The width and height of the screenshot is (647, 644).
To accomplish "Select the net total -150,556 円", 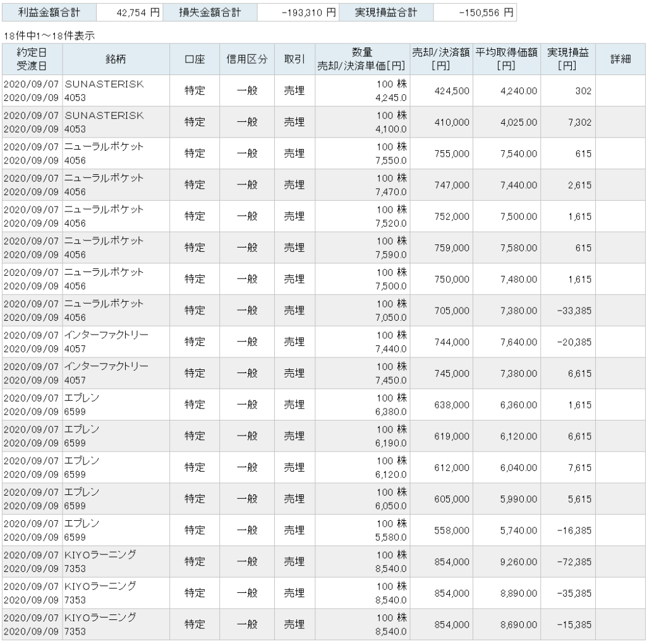I will click(x=486, y=13).
